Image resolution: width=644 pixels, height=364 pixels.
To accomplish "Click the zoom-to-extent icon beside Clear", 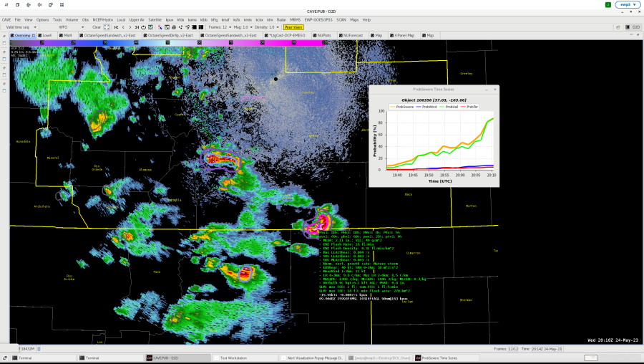I will [107, 27].
